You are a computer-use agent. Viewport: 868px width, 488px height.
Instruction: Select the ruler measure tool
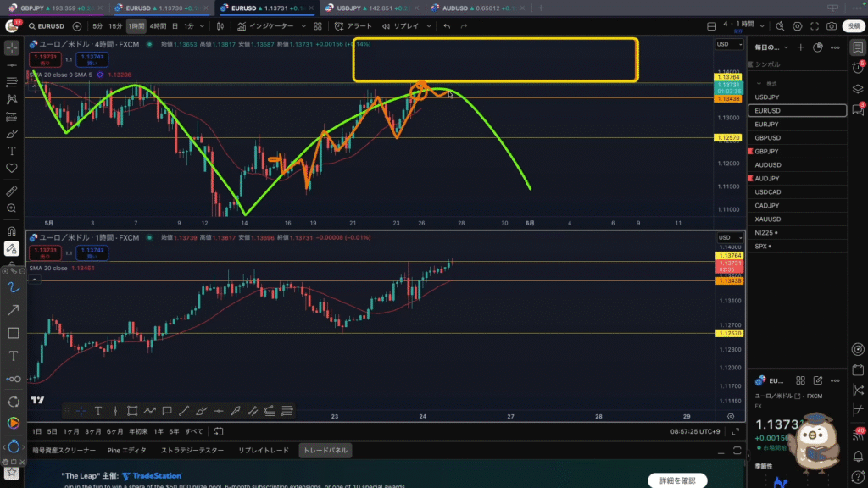coord(12,191)
